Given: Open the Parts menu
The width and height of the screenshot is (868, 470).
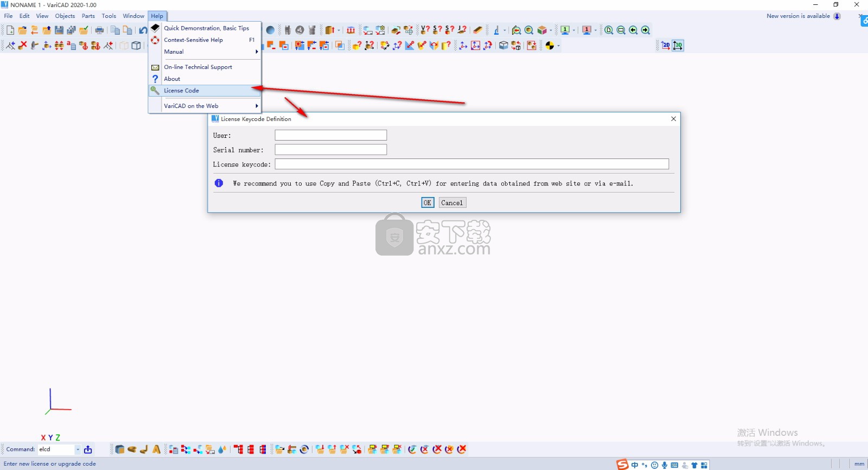Looking at the screenshot, I should pos(88,16).
